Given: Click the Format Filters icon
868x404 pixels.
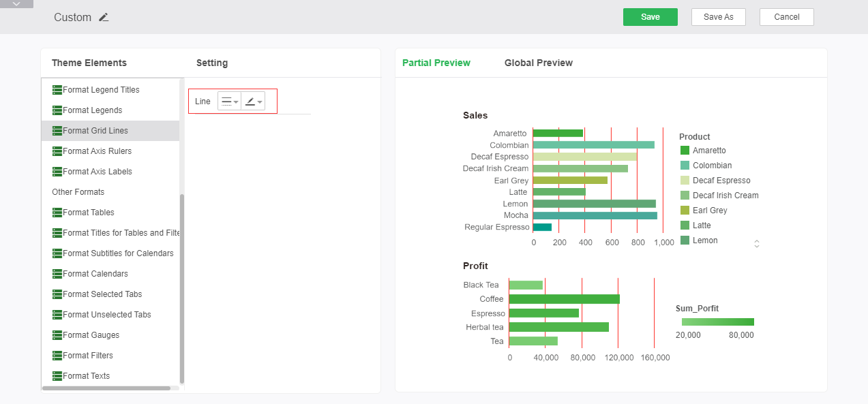Looking at the screenshot, I should tap(57, 356).
